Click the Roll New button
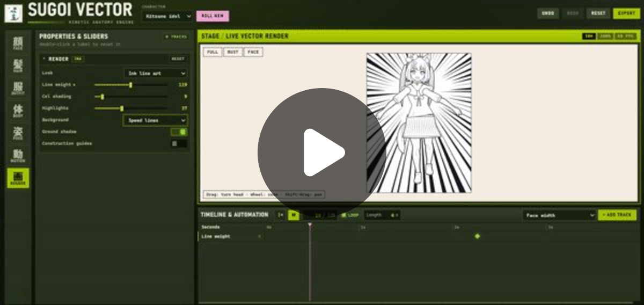The width and height of the screenshot is (644, 305). pyautogui.click(x=213, y=16)
